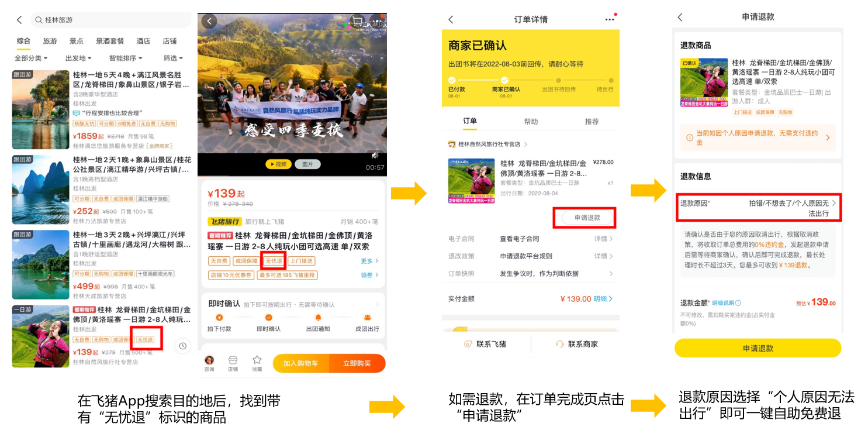This screenshot has height=437, width=868.
Task: Switch the media view to 图片
Action: [307, 164]
